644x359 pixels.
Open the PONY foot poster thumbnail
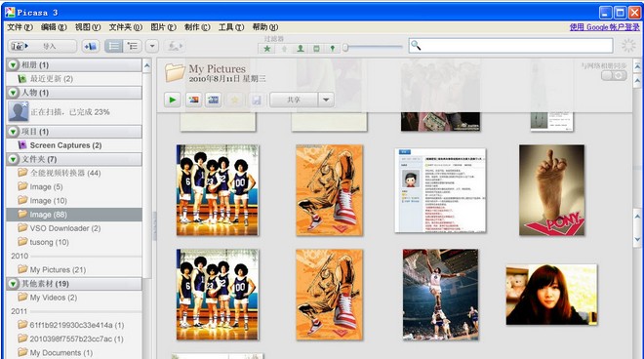551,190
